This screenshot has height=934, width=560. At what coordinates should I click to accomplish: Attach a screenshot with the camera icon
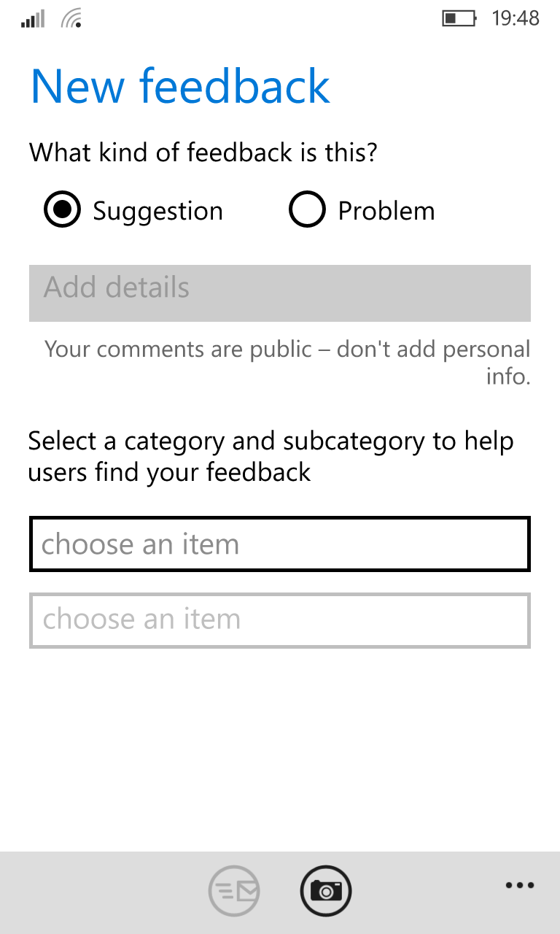325,890
